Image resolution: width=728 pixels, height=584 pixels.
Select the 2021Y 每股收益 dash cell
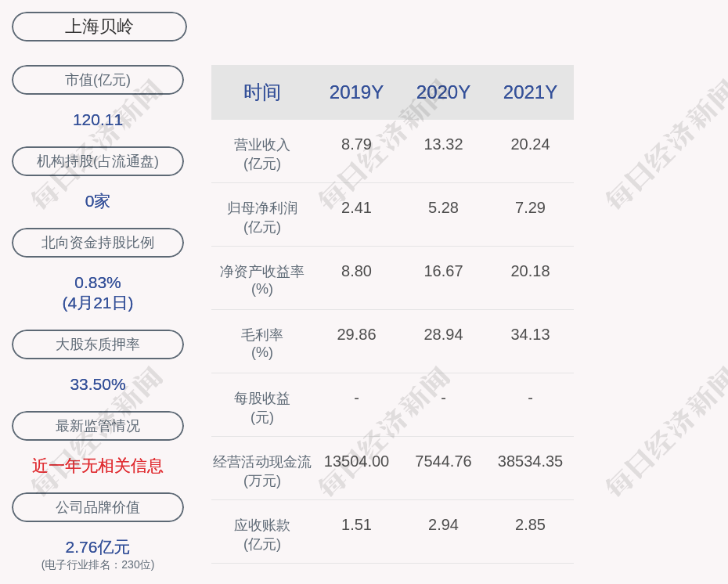pos(530,398)
